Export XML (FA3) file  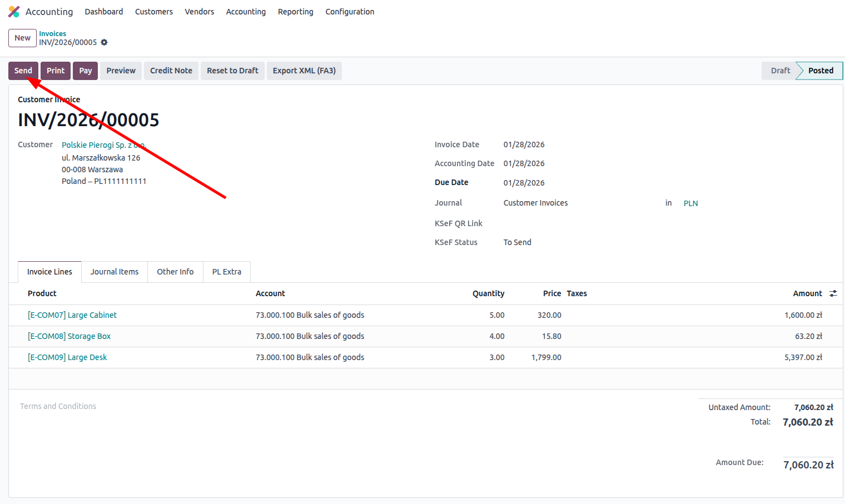(x=304, y=71)
